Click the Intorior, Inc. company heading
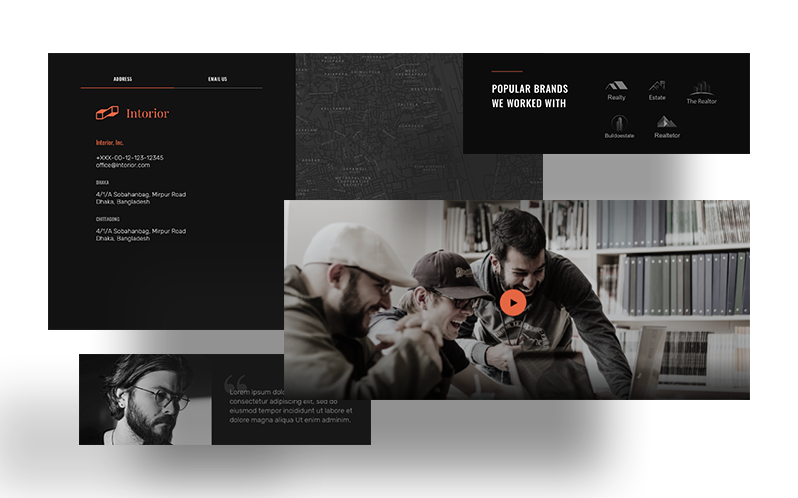The width and height of the screenshot is (798, 498). [110, 142]
